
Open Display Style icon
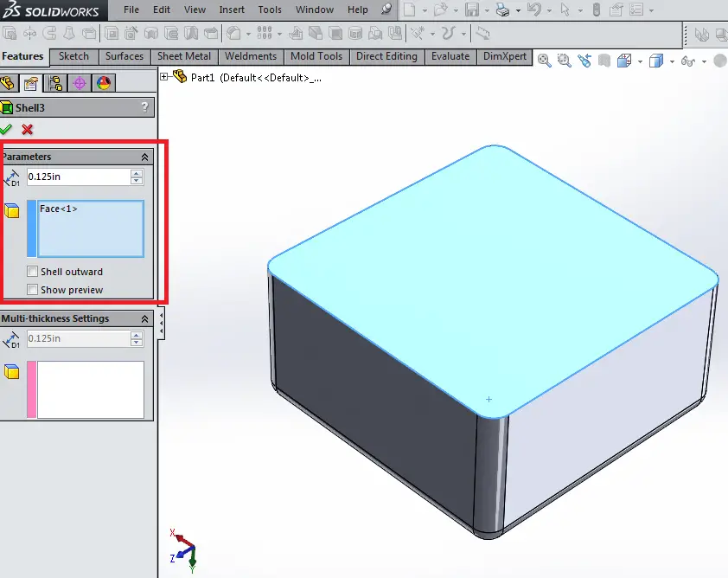tap(656, 61)
